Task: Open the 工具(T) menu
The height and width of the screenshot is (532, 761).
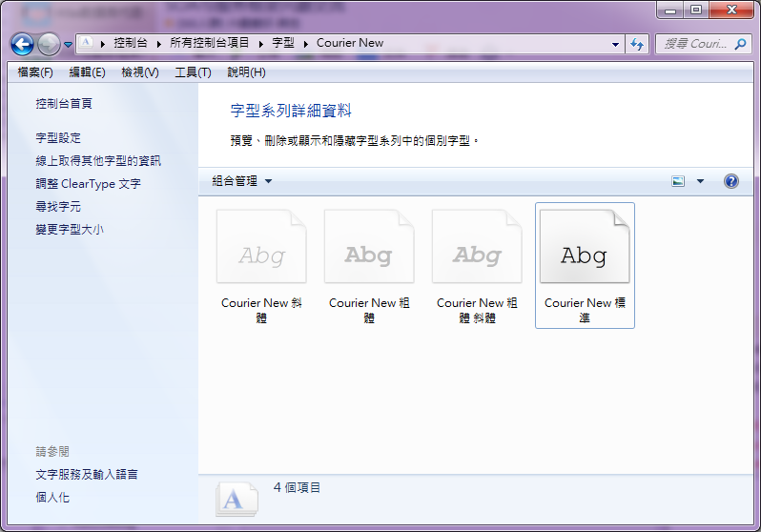Action: pyautogui.click(x=193, y=72)
